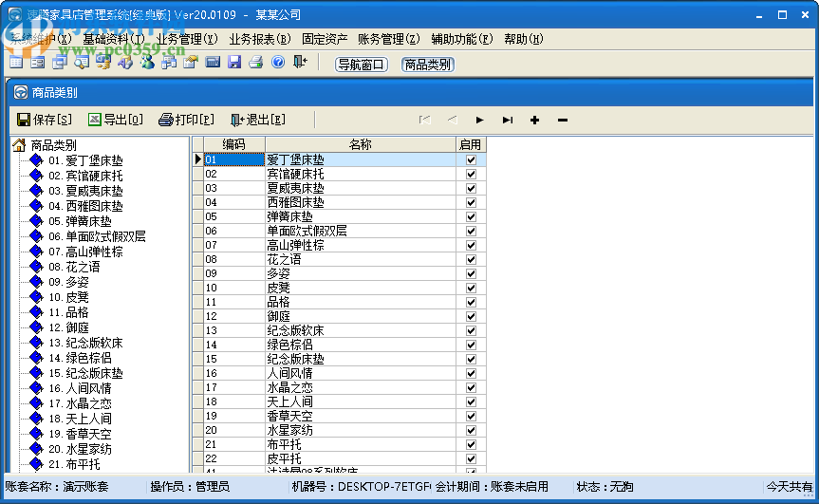Select name cell 香草天空

coord(361,417)
